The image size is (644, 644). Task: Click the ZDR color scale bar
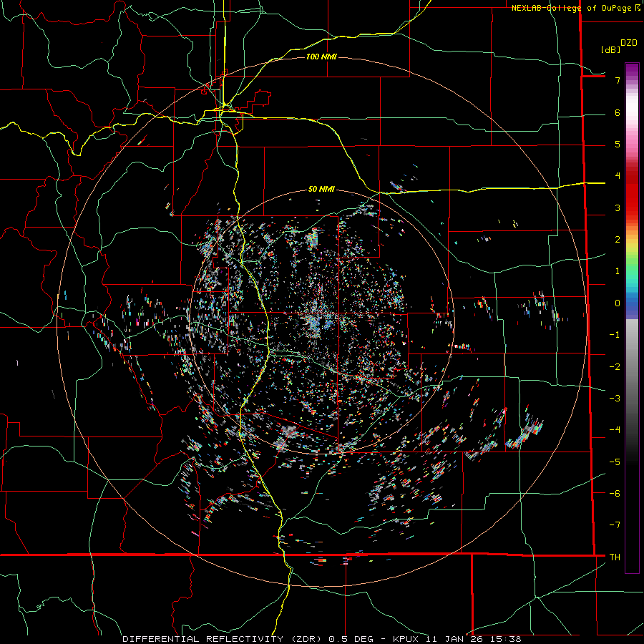point(632,318)
